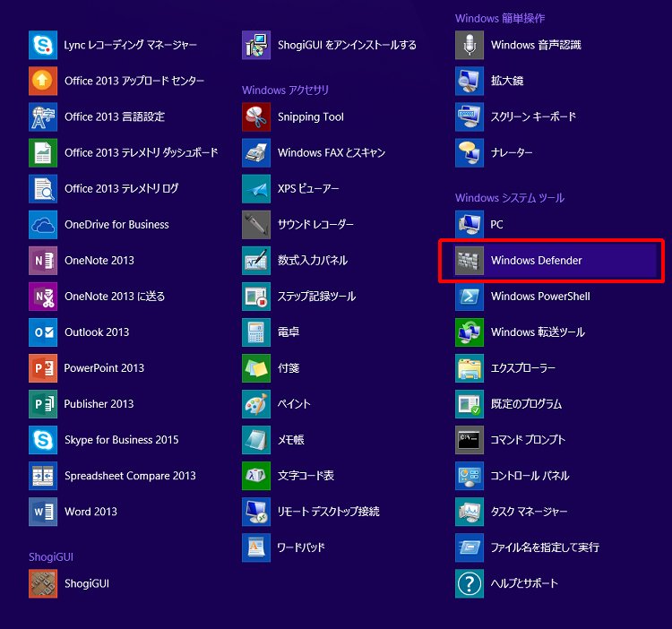
Task: Open エクスプローラー folder icon
Action: (x=470, y=368)
